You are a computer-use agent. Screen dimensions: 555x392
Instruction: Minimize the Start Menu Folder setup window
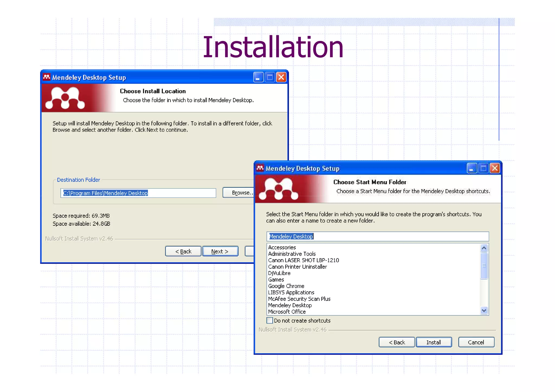click(472, 168)
